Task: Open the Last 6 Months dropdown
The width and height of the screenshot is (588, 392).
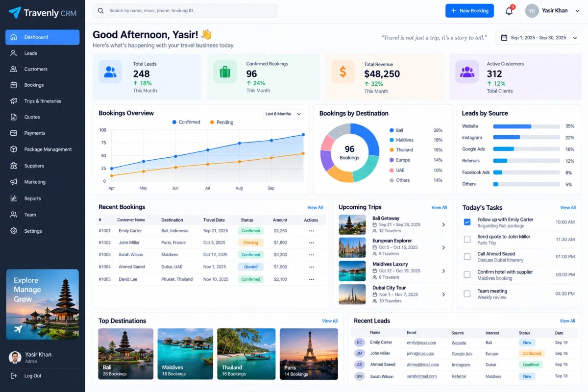Action: point(283,114)
